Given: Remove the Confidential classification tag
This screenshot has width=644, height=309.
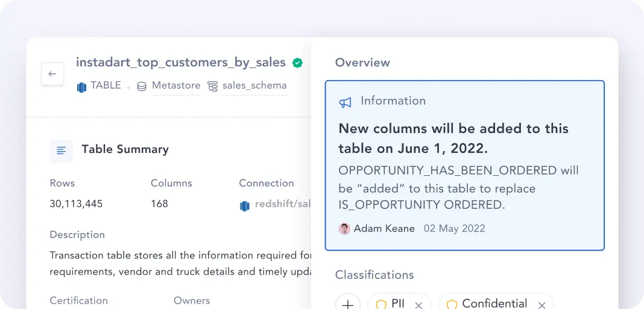Looking at the screenshot, I should click(x=541, y=305).
